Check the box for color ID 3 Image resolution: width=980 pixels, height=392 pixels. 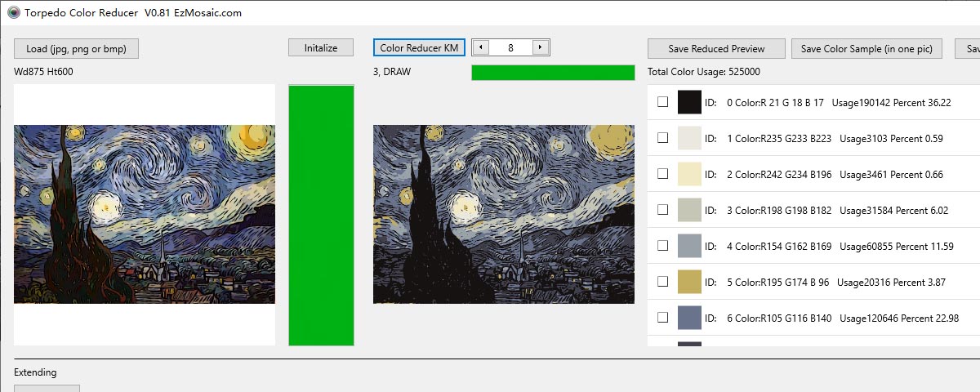tap(663, 210)
